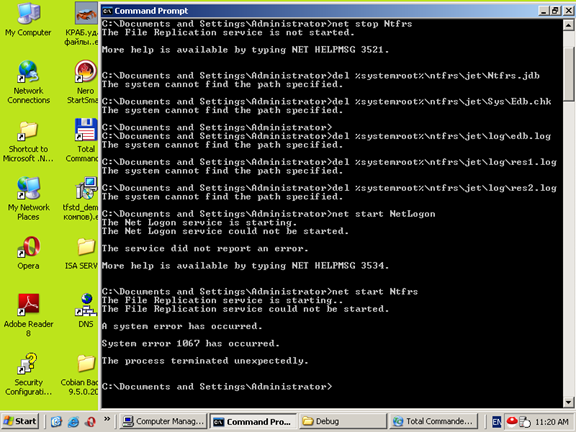Click 'NET HELPMSG 3534' help line
577x433 pixels.
coord(245,266)
